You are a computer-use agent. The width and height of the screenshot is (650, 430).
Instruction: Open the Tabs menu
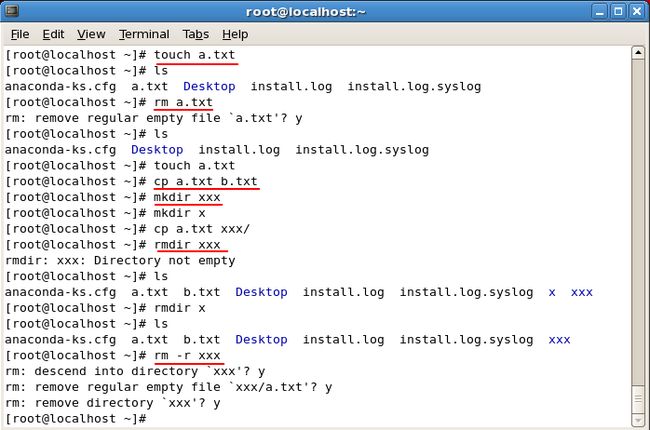point(196,34)
